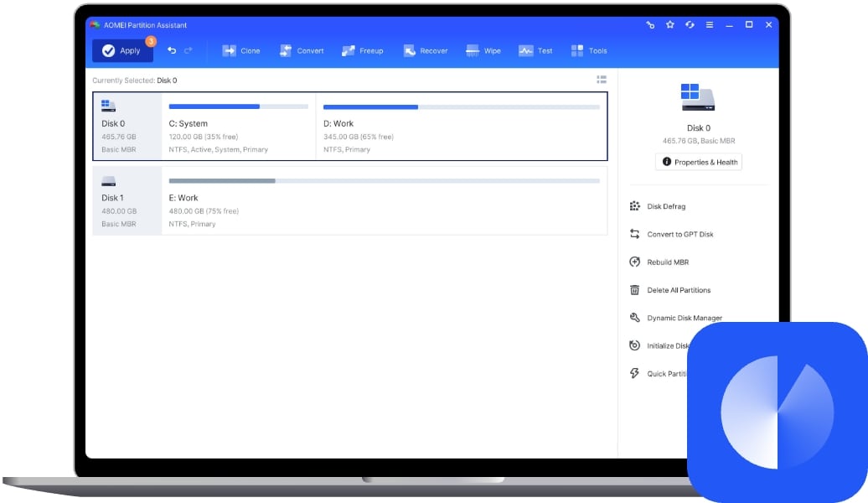Open the Clone menu
The image size is (868, 503).
(240, 50)
